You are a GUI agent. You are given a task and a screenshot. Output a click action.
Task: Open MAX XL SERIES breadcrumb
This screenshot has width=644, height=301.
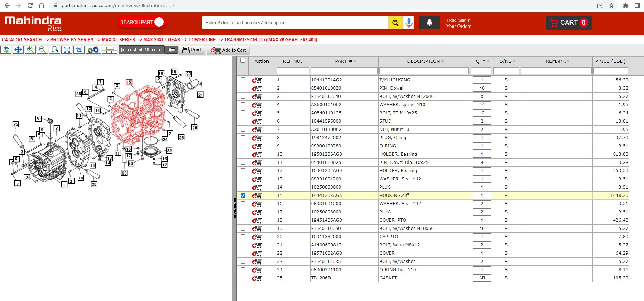[x=118, y=40]
